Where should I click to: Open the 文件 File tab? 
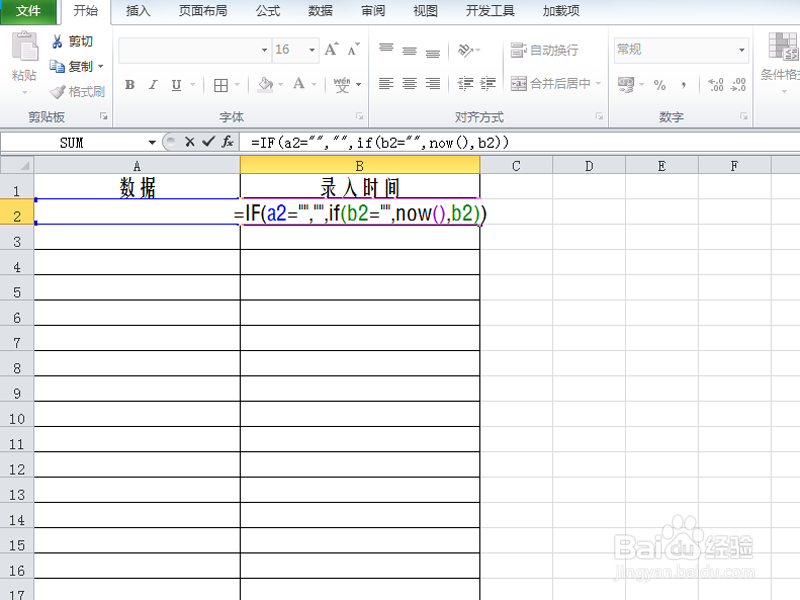[28, 11]
